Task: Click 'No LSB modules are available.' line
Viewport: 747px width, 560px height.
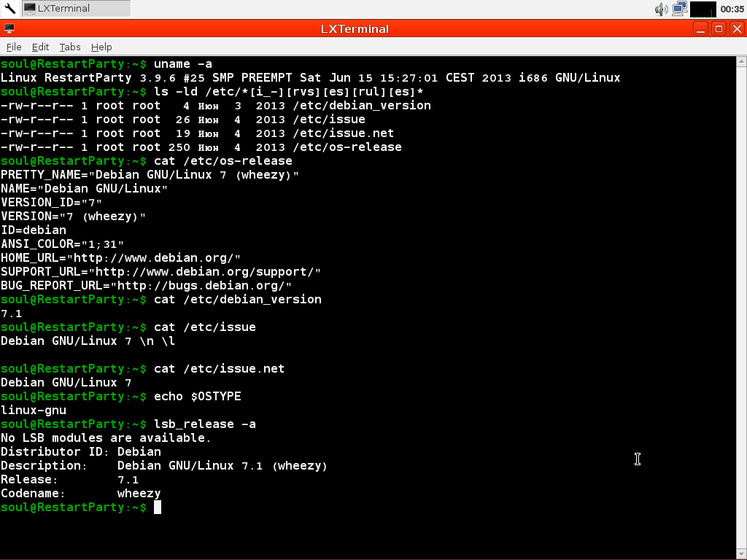Action: 106,438
